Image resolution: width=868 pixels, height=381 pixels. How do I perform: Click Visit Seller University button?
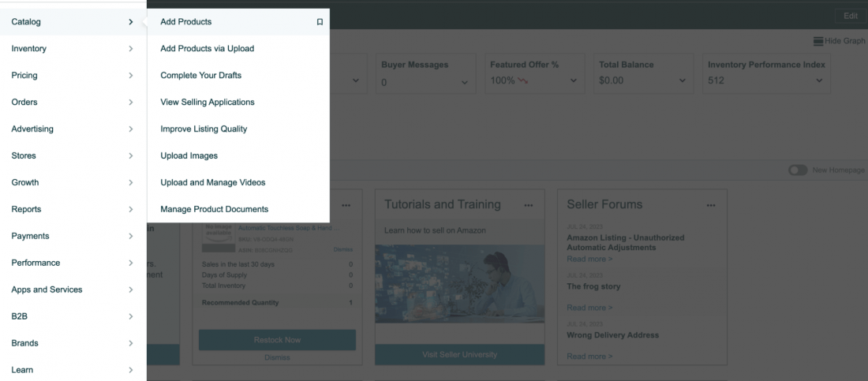pos(459,354)
